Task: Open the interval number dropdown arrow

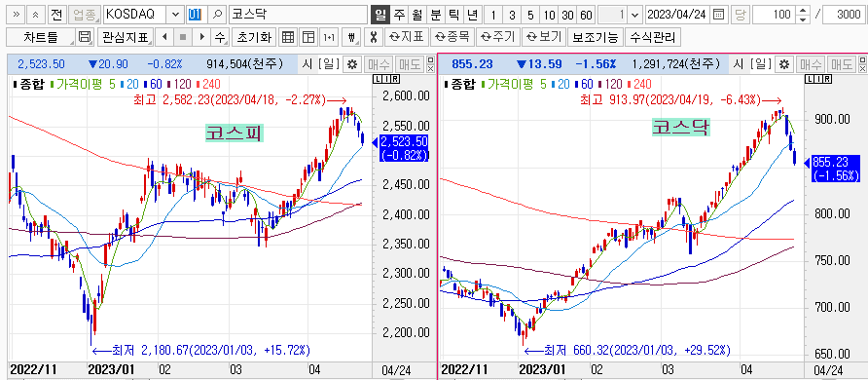Action: click(x=634, y=15)
